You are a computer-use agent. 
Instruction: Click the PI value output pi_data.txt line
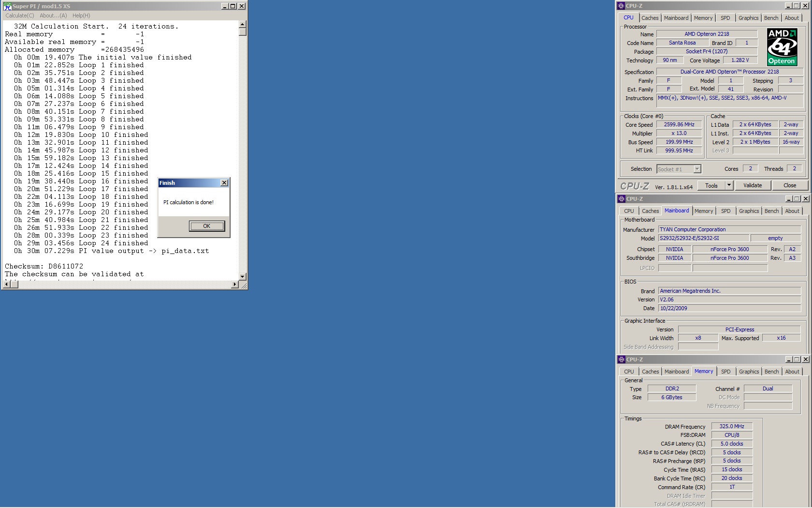[x=112, y=251]
